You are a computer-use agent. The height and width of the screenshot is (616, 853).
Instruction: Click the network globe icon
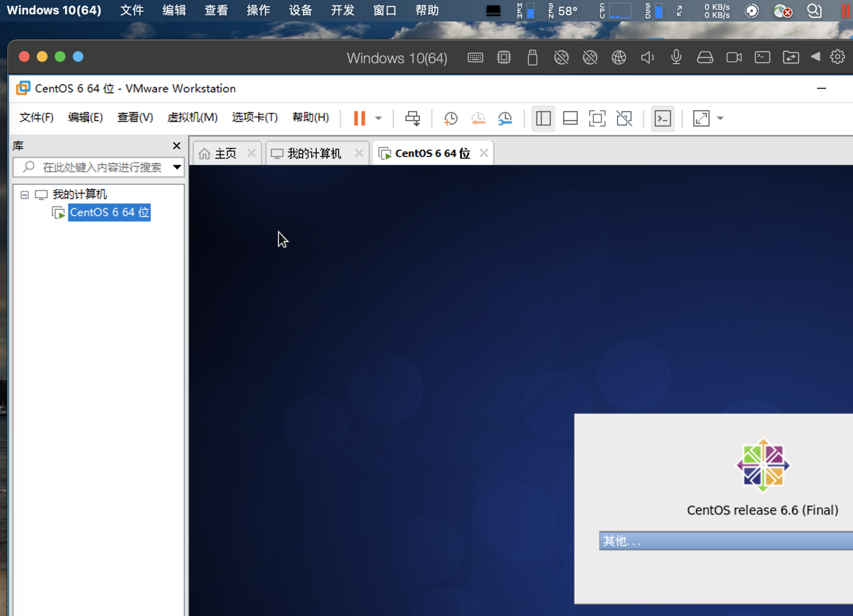(619, 57)
